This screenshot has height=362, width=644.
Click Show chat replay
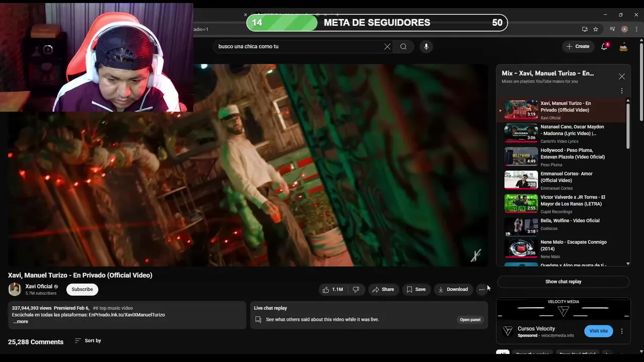pyautogui.click(x=563, y=282)
